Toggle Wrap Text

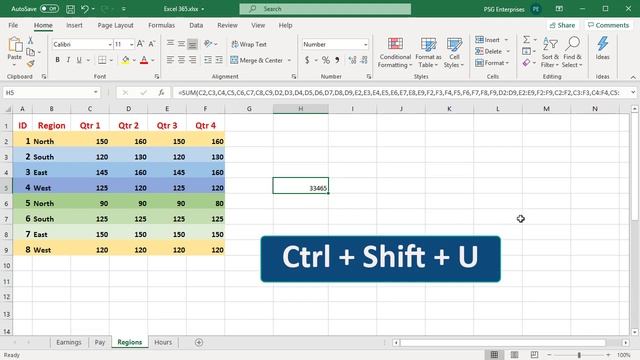point(249,44)
